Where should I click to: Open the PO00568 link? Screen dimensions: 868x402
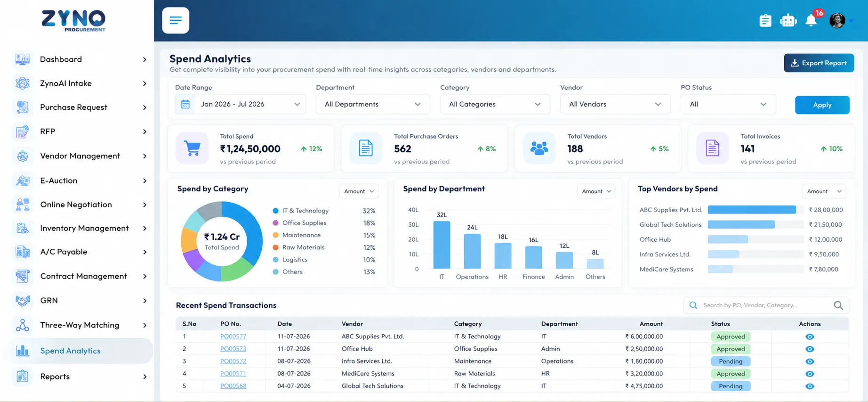[233, 386]
